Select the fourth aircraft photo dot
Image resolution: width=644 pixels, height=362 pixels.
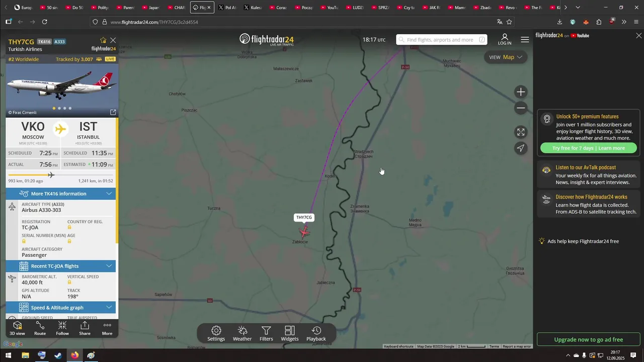click(x=70, y=108)
